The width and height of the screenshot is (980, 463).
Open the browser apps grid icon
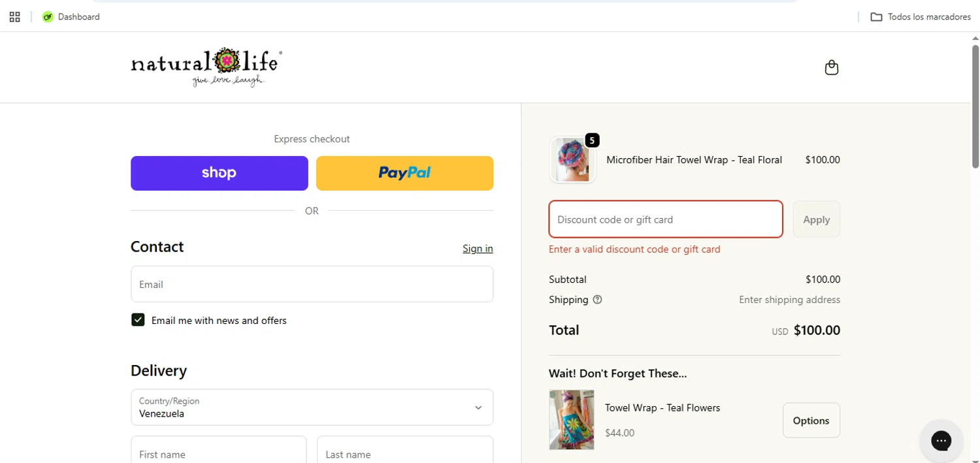click(14, 17)
